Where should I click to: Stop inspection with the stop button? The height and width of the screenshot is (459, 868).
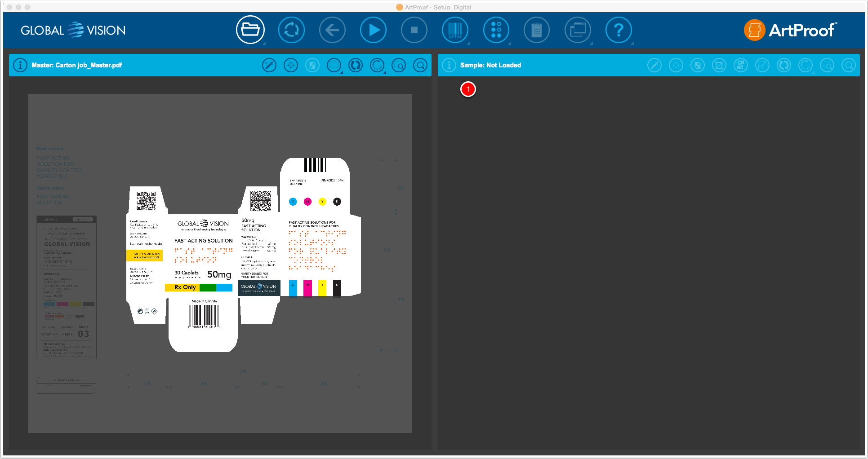[414, 30]
